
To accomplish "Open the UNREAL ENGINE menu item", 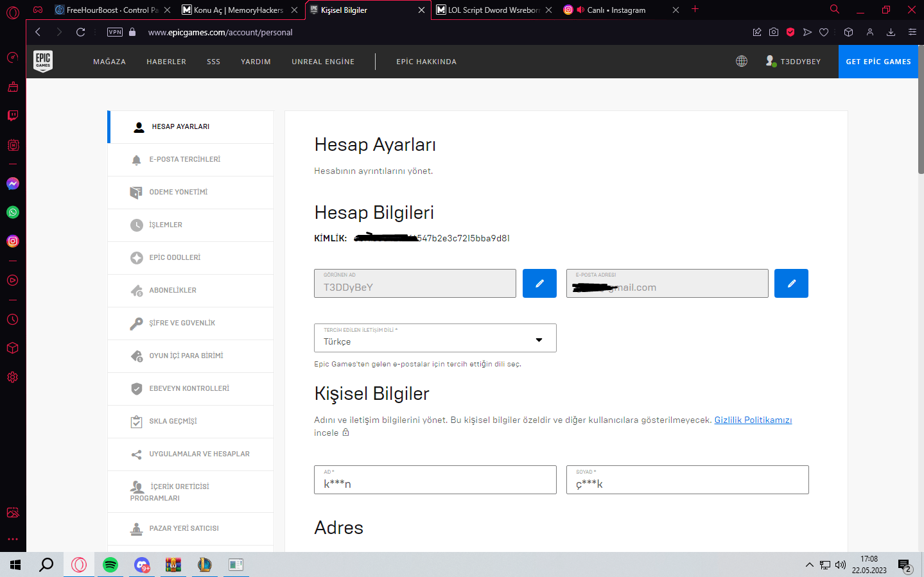I will pyautogui.click(x=323, y=62).
